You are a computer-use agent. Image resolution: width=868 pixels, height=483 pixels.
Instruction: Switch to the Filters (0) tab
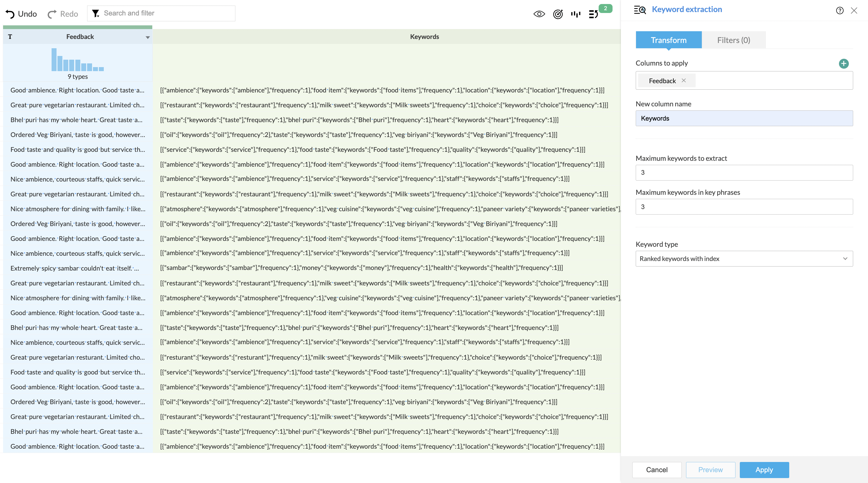pos(734,40)
